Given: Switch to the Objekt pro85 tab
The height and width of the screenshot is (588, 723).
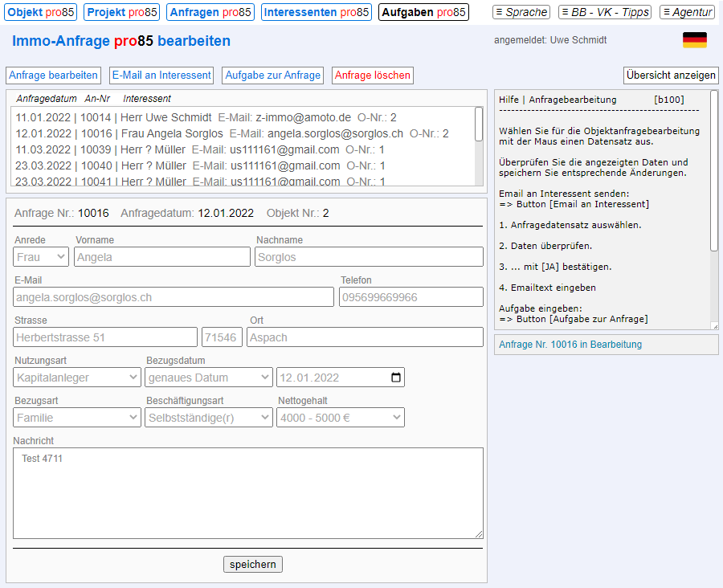Looking at the screenshot, I should pos(41,12).
